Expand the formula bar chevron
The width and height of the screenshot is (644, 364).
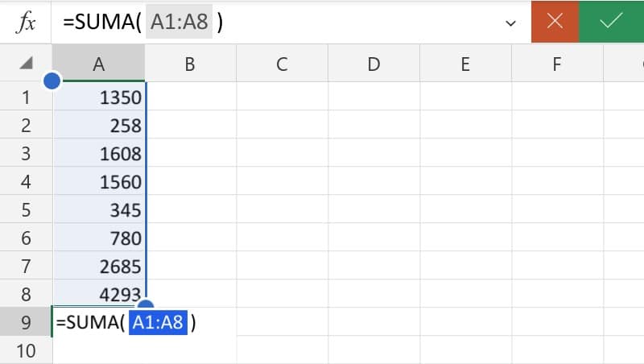pyautogui.click(x=510, y=23)
